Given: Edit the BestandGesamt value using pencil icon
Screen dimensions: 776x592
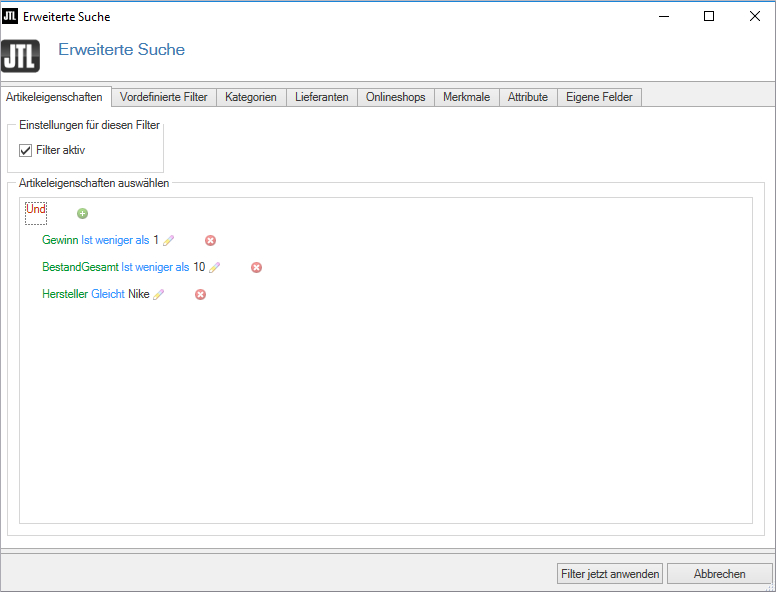Looking at the screenshot, I should point(215,267).
